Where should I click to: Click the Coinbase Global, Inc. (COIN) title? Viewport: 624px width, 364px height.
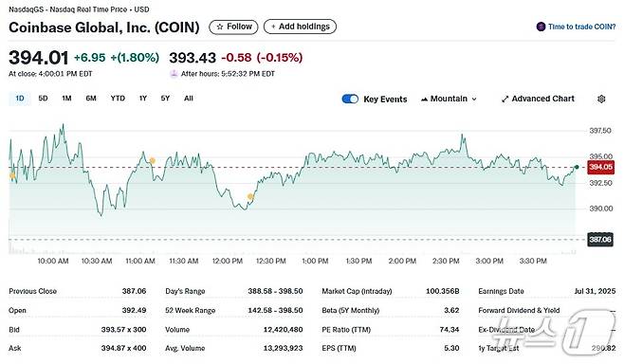(104, 27)
